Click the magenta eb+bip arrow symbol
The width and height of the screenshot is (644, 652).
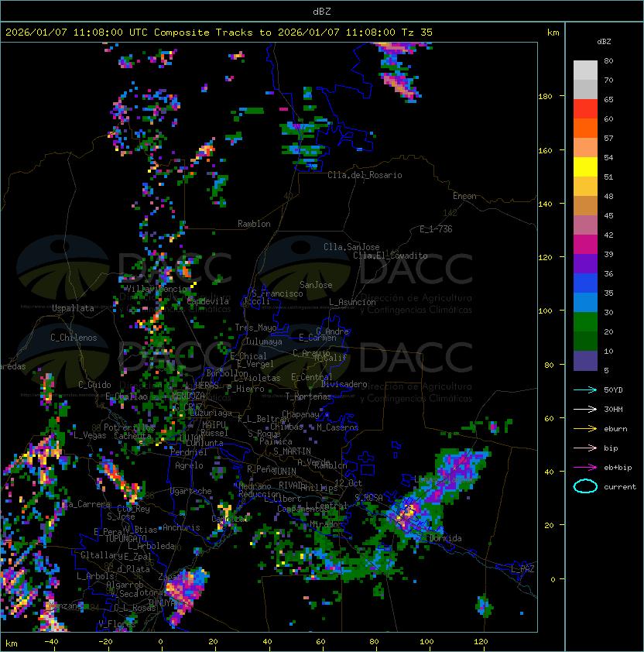(585, 468)
